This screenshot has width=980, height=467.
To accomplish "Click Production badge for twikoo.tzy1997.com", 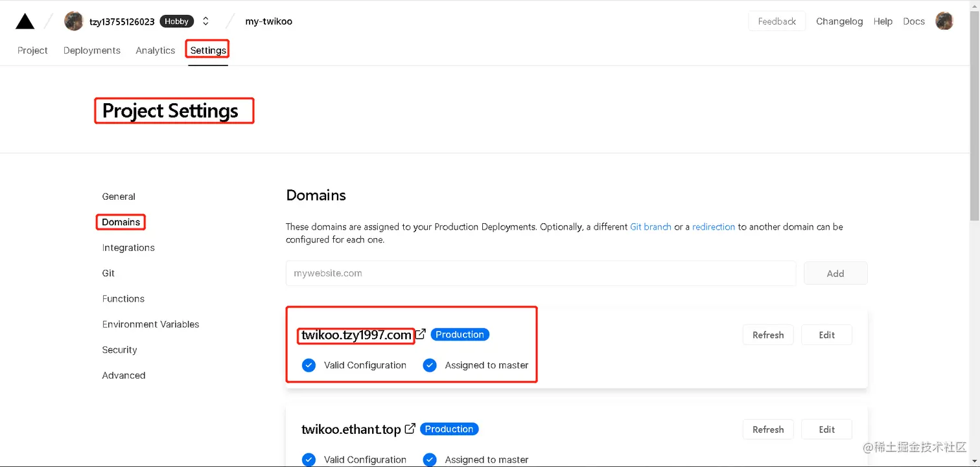I will 460,335.
